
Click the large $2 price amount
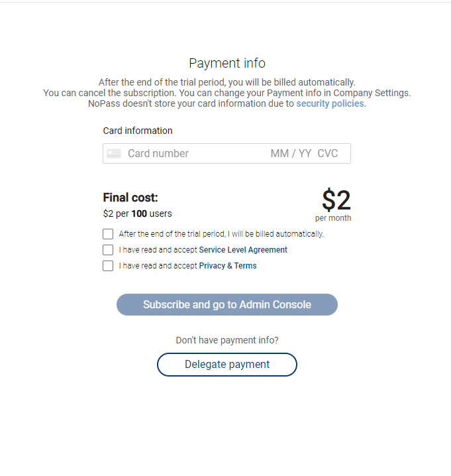[x=336, y=200]
